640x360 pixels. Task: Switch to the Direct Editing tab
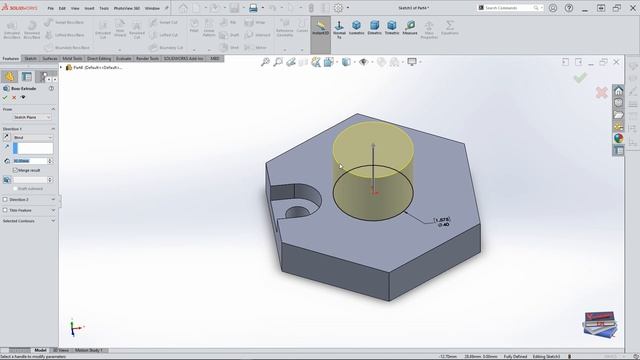point(99,59)
